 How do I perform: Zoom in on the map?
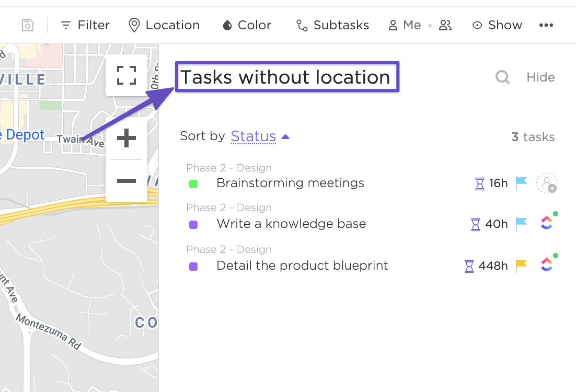[126, 139]
